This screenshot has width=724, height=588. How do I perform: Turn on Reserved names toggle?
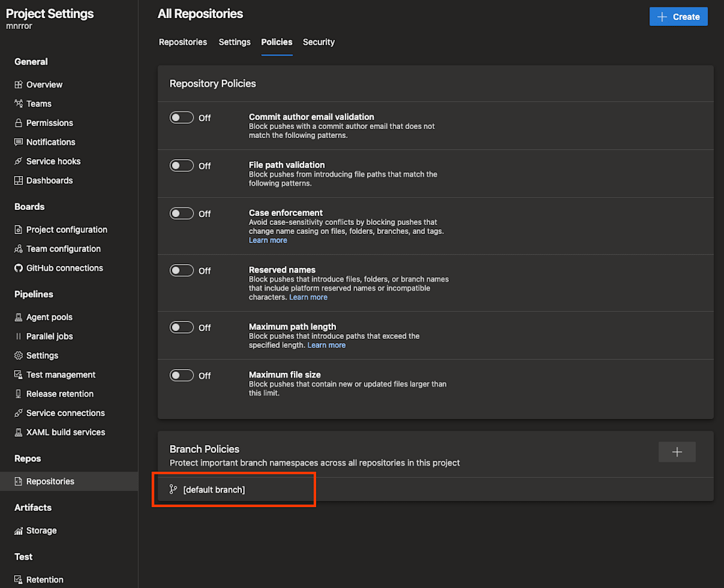[182, 270]
